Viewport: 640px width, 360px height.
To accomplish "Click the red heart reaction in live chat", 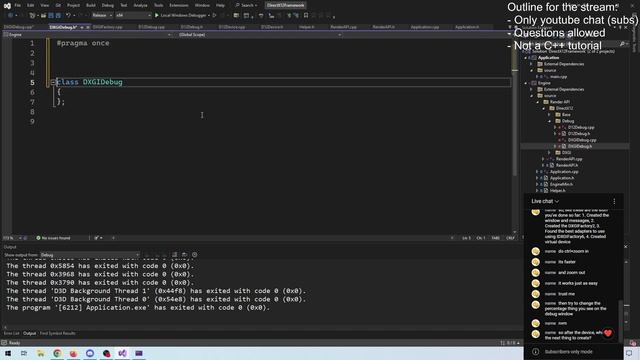I will tap(608, 333).
